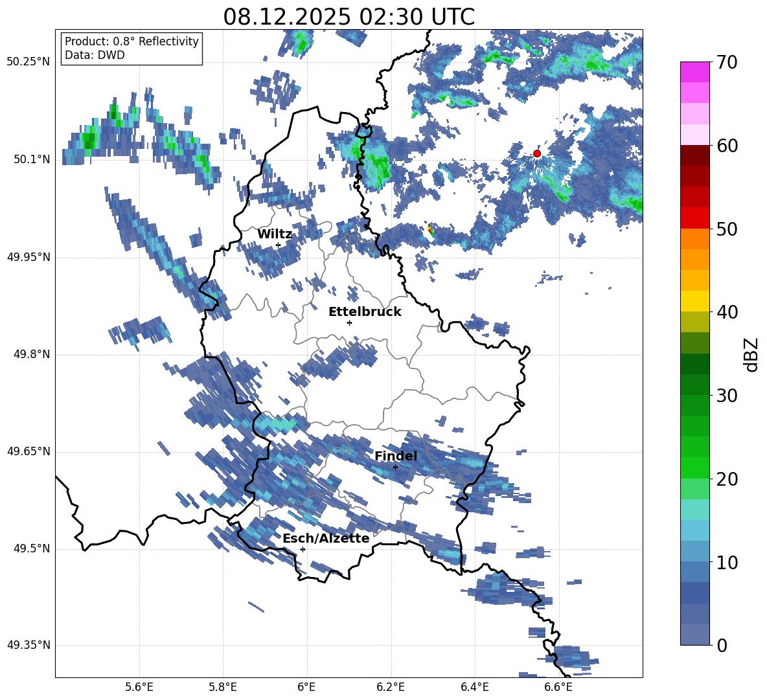Click the red radar site marker
767x700 pixels.
(x=536, y=153)
